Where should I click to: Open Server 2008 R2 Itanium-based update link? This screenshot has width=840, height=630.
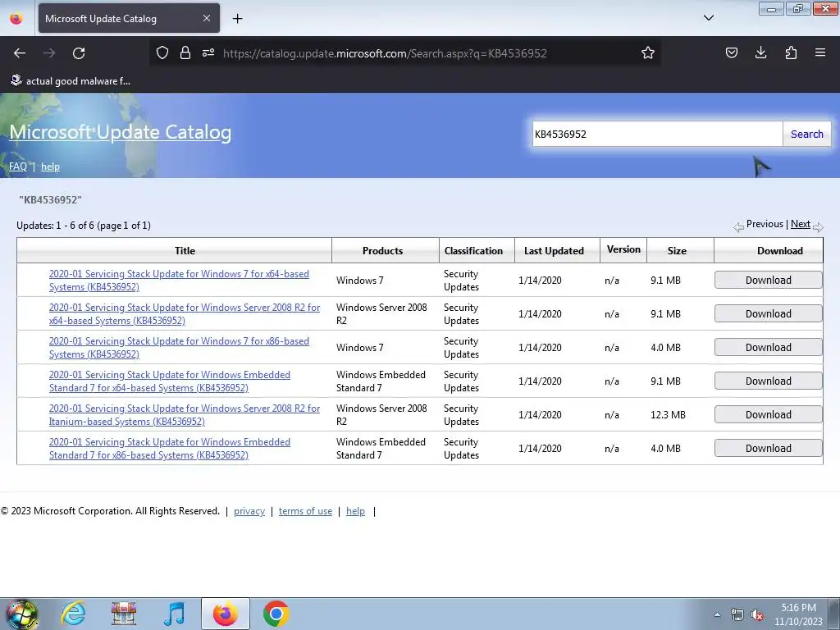[x=185, y=414]
